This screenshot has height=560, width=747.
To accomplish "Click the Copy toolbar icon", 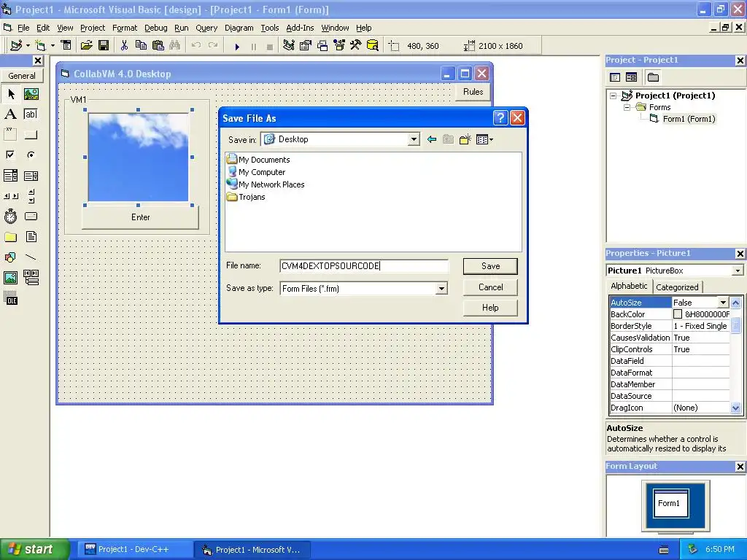I will tap(141, 46).
